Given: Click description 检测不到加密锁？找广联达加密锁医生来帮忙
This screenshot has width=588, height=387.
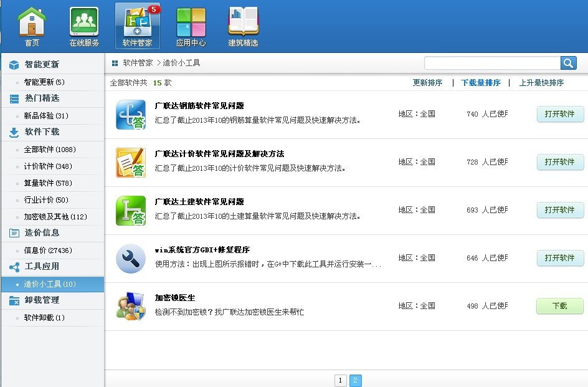Looking at the screenshot, I should [x=229, y=312].
